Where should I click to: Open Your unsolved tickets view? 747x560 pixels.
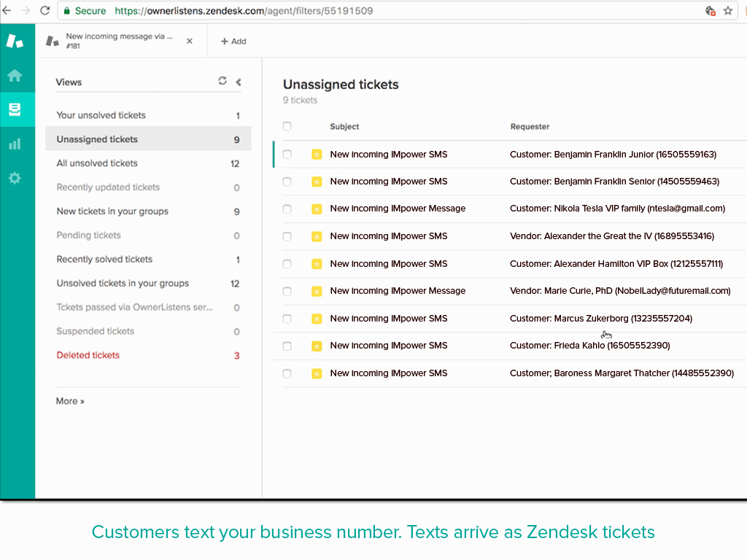(x=101, y=114)
